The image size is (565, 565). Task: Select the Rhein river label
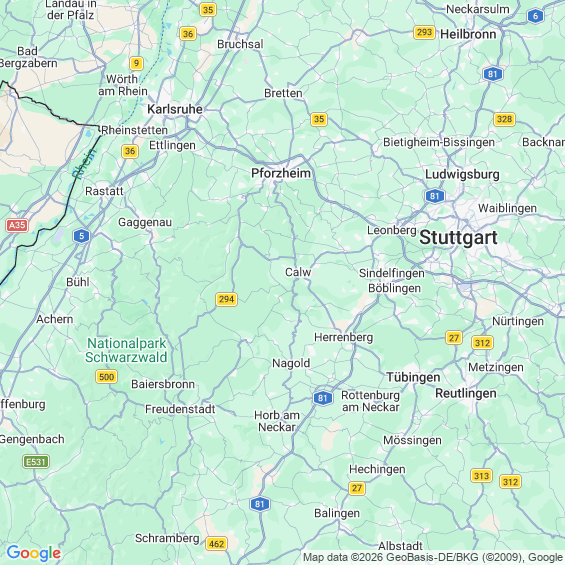pos(85,163)
